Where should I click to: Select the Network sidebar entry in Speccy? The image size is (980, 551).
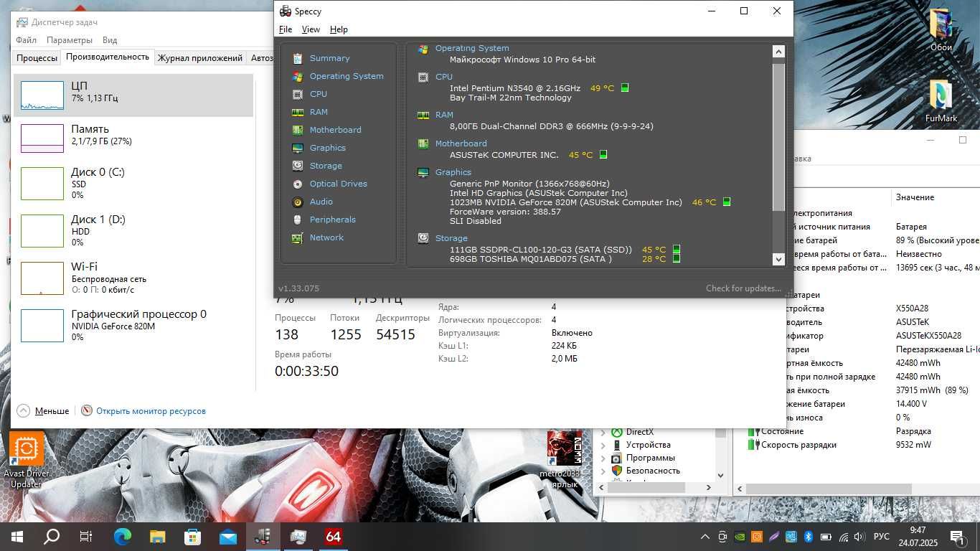[x=326, y=237]
